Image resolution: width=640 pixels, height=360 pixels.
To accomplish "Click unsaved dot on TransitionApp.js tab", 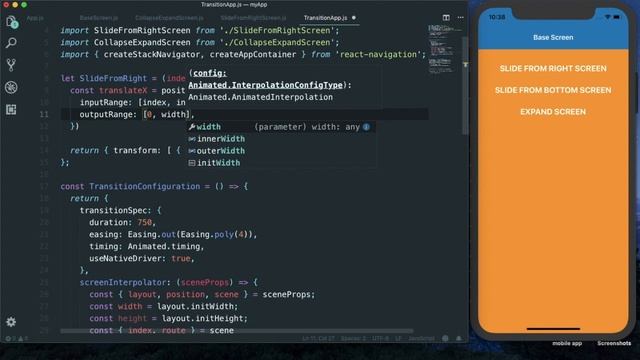I will click(x=353, y=18).
